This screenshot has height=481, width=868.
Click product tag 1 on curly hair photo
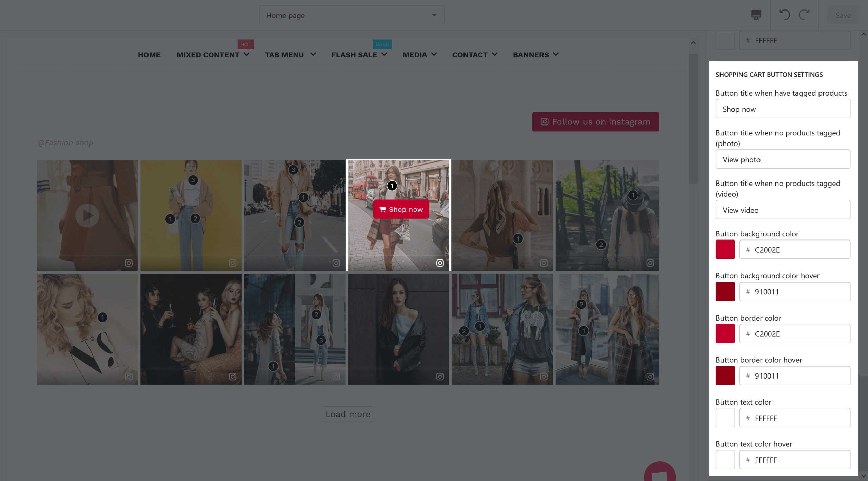(x=102, y=318)
